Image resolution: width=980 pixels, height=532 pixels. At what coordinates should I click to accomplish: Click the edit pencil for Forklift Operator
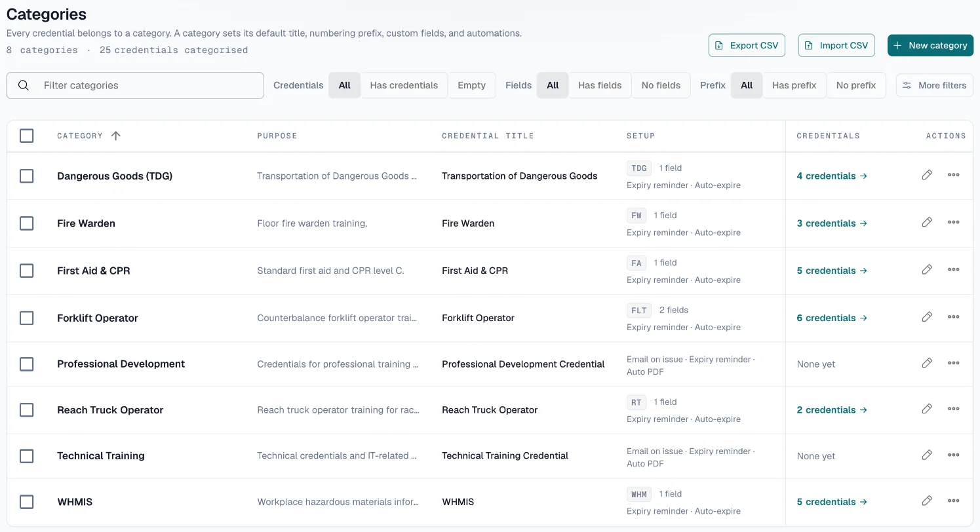[927, 317]
